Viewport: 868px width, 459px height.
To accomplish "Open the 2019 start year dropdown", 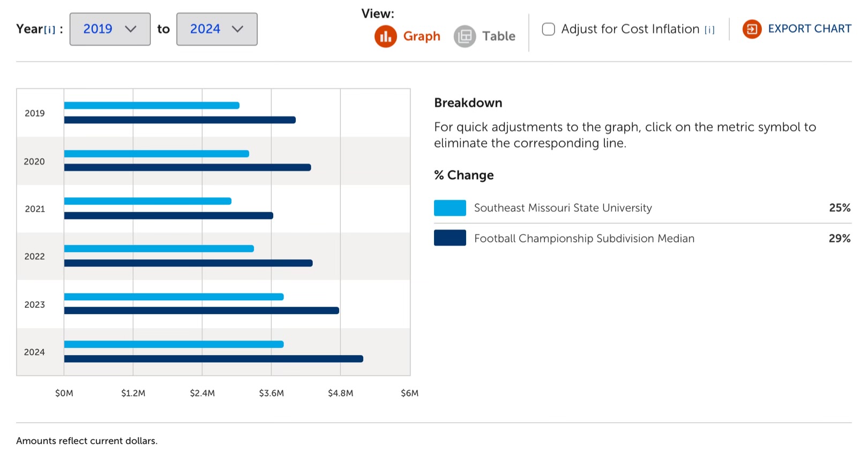I will [x=110, y=29].
